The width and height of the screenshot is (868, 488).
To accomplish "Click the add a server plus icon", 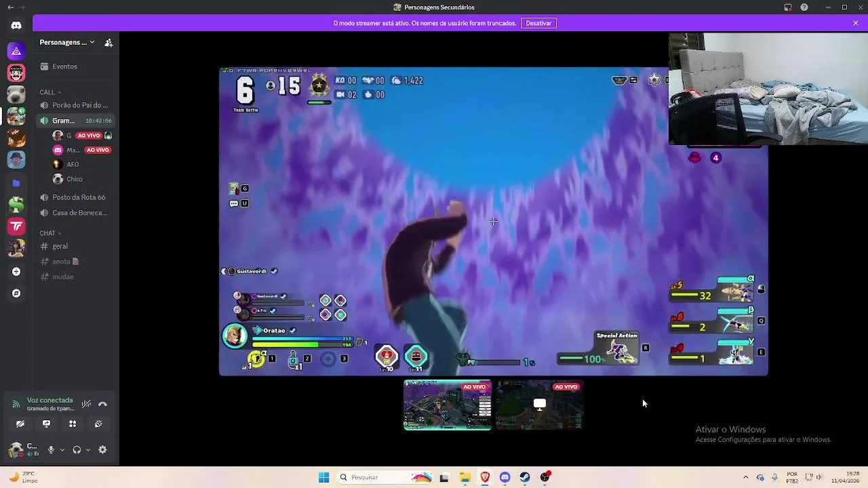I will coord(16,272).
